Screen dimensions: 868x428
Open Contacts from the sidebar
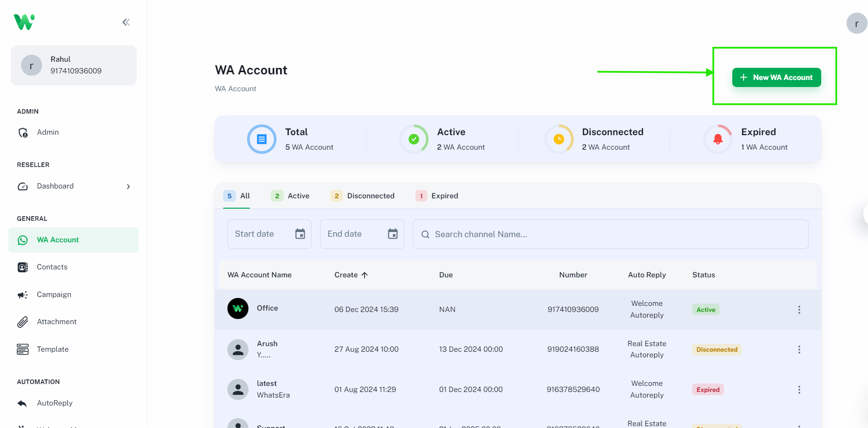pos(52,267)
